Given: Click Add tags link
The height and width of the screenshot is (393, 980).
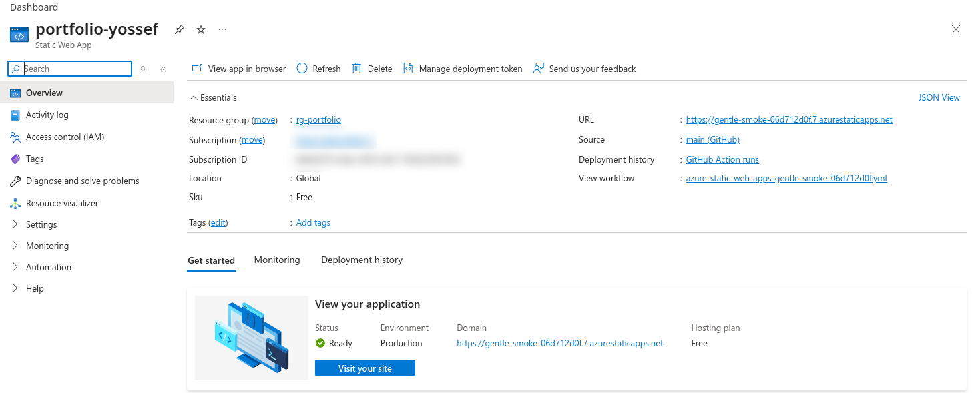Looking at the screenshot, I should click(x=313, y=222).
